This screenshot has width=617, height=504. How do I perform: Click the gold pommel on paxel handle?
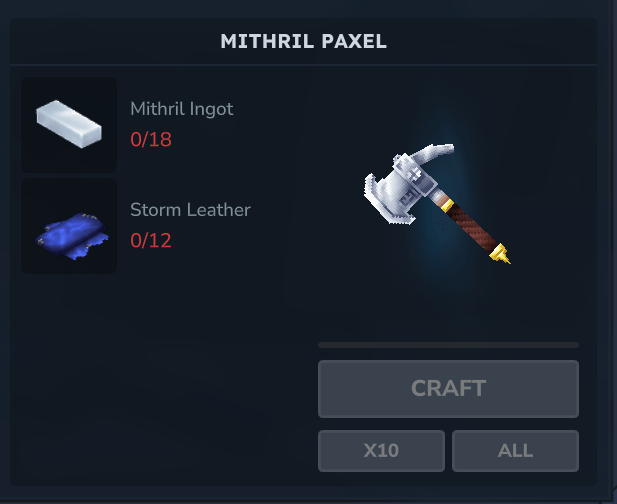pyautogui.click(x=501, y=254)
